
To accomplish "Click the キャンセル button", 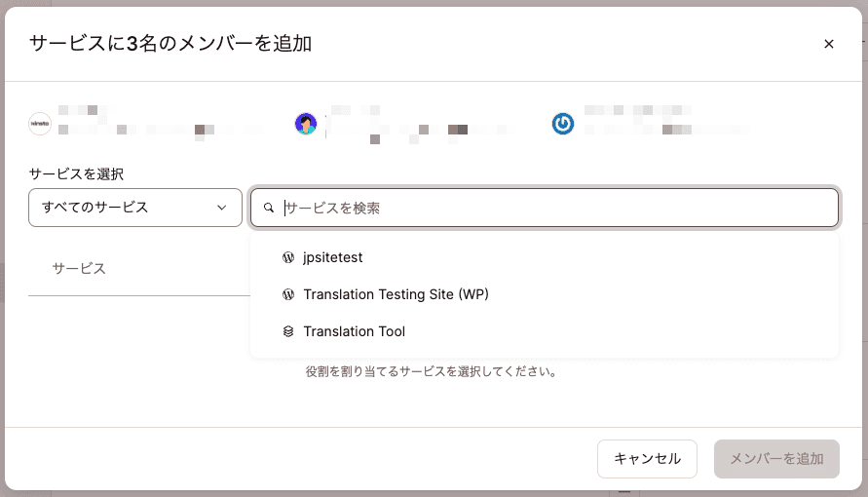I will [x=647, y=459].
